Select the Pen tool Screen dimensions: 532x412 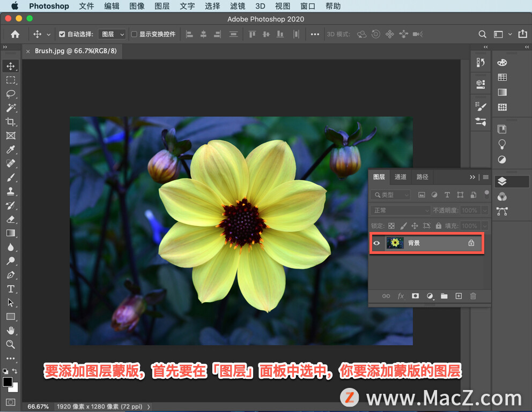coord(11,275)
